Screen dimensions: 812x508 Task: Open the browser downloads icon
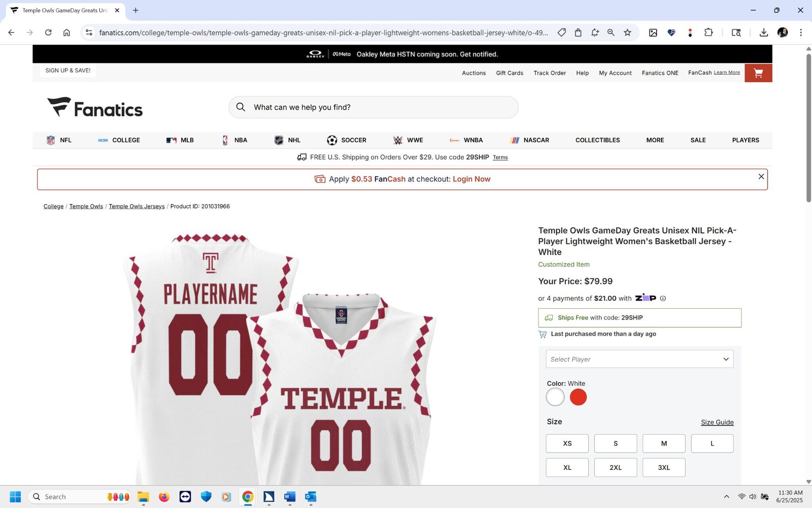pyautogui.click(x=763, y=33)
